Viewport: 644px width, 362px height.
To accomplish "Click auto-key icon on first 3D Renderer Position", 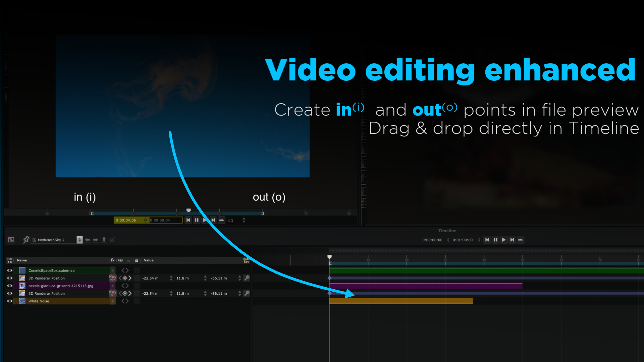I will click(x=247, y=278).
